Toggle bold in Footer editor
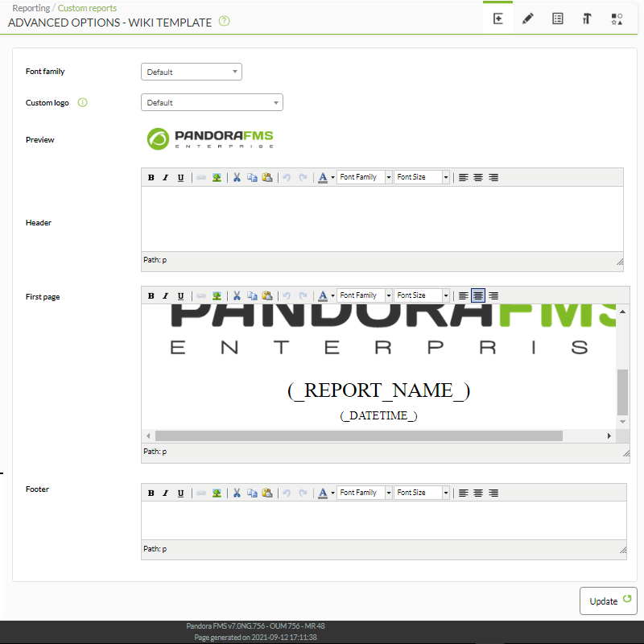The image size is (644, 644). (151, 493)
